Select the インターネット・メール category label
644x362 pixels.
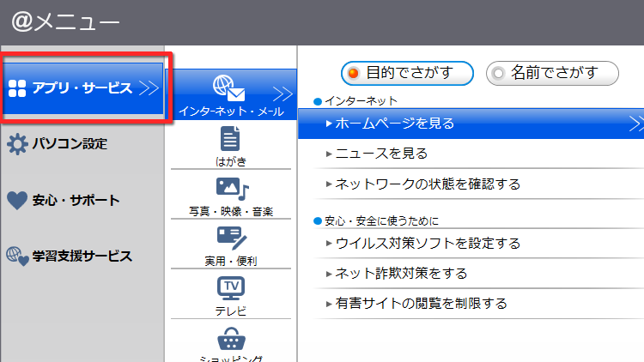pyautogui.click(x=231, y=112)
